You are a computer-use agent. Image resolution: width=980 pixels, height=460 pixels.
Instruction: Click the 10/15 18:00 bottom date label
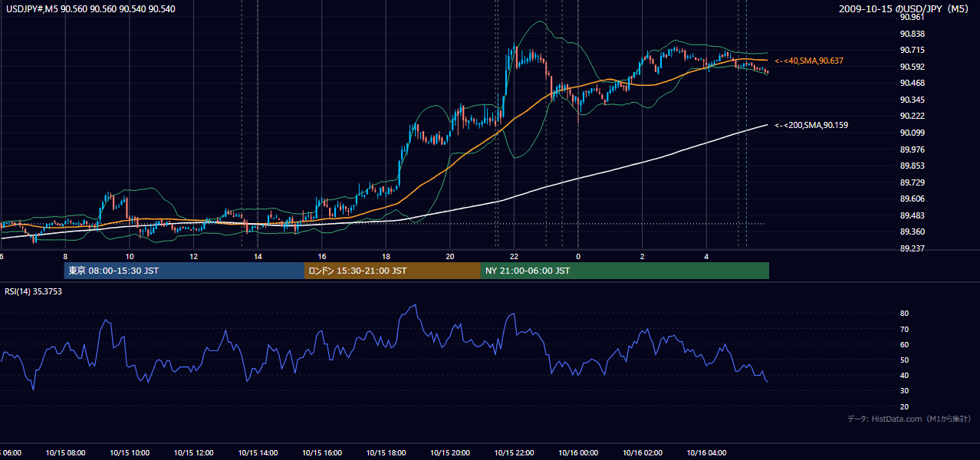tap(386, 452)
